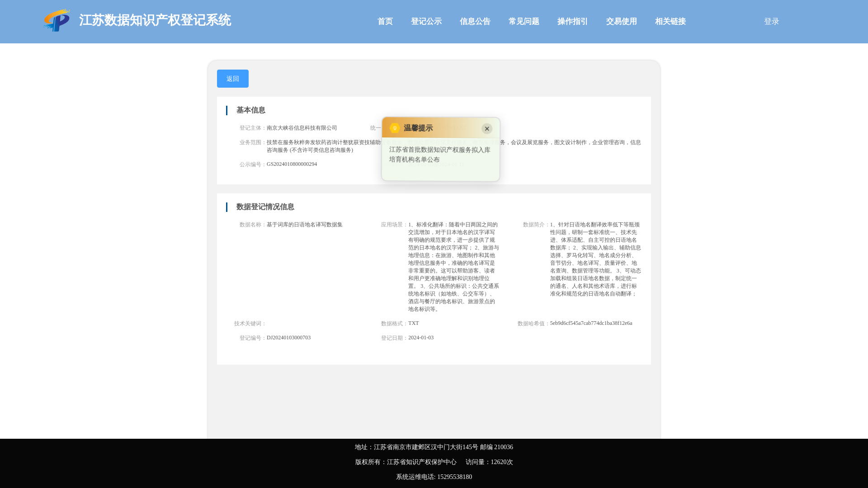
Task: Select the 登记日期 value 2024-01-03
Action: tap(421, 338)
